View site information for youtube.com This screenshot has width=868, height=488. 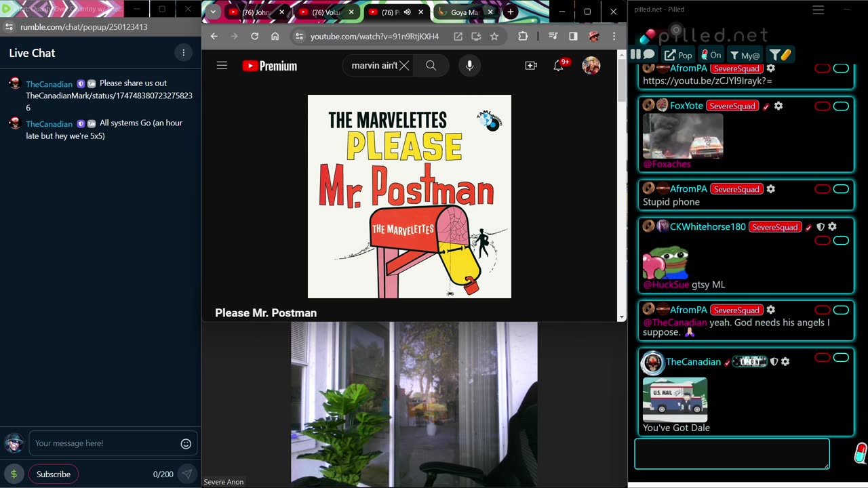coord(299,37)
